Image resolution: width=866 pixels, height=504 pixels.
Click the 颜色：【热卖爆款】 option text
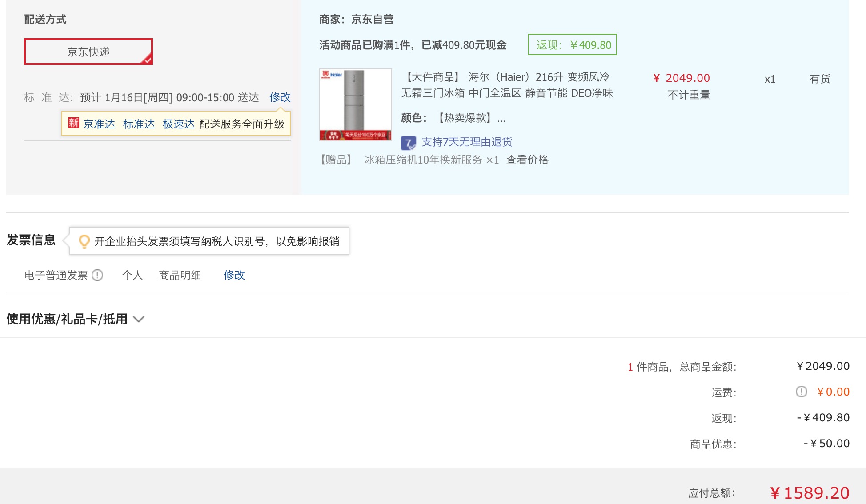pos(453,118)
